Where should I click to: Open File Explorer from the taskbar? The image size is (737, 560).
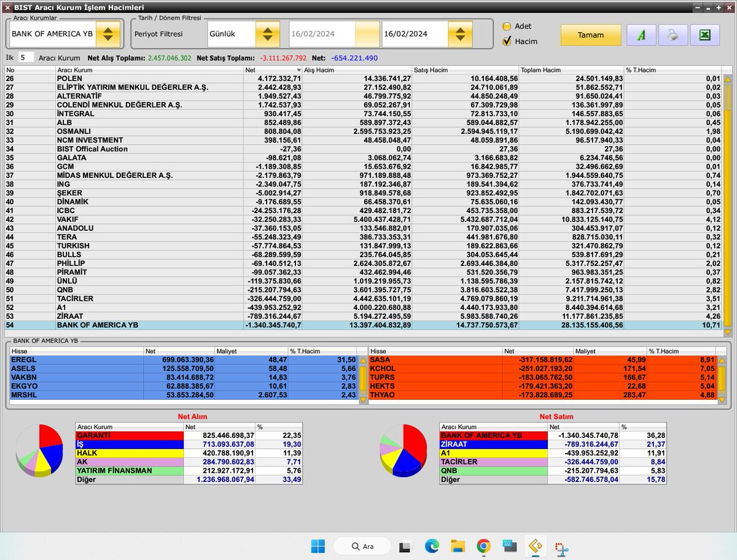pyautogui.click(x=457, y=546)
